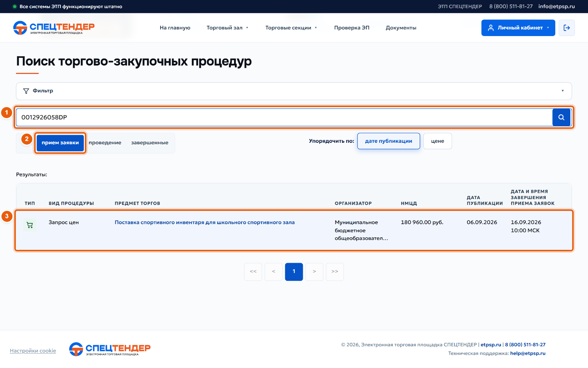Screen dimensions: 588x368
Task: Switch to the проведение tab
Action: tap(105, 143)
